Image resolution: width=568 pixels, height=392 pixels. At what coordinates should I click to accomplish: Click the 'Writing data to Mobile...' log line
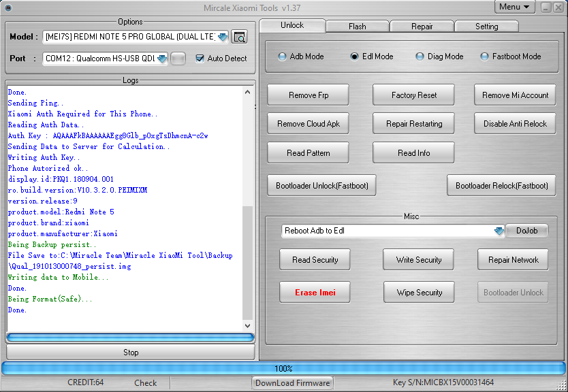tap(58, 277)
